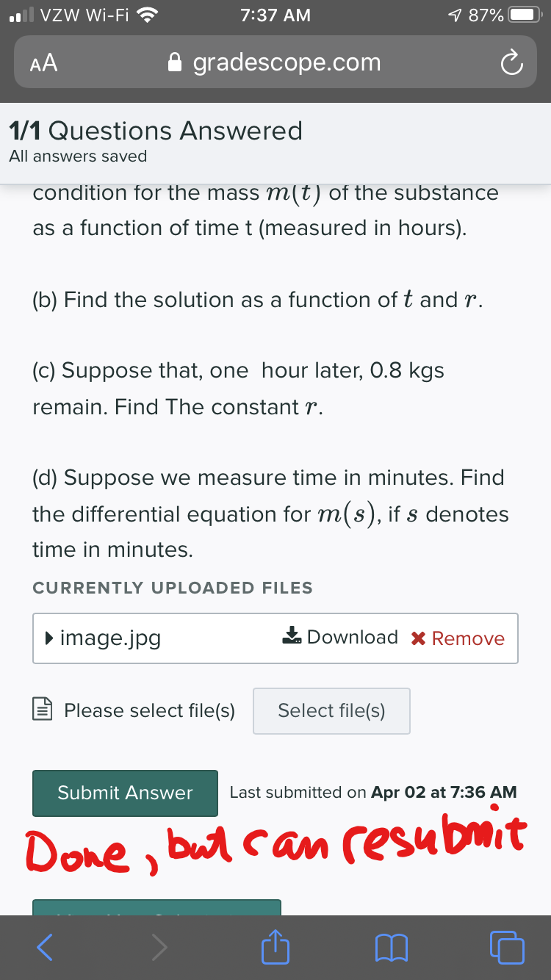551x980 pixels.
Task: Tap the file document icon near Please select
Action: [x=43, y=710]
